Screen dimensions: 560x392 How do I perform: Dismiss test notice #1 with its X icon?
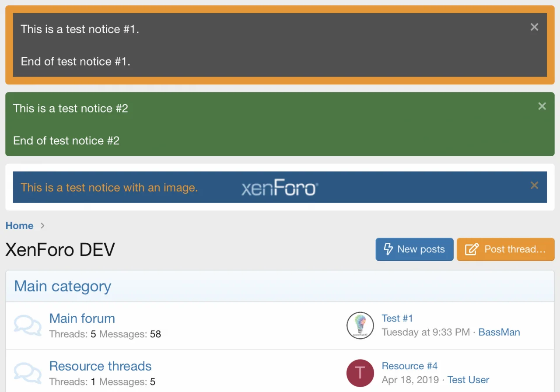pyautogui.click(x=534, y=27)
